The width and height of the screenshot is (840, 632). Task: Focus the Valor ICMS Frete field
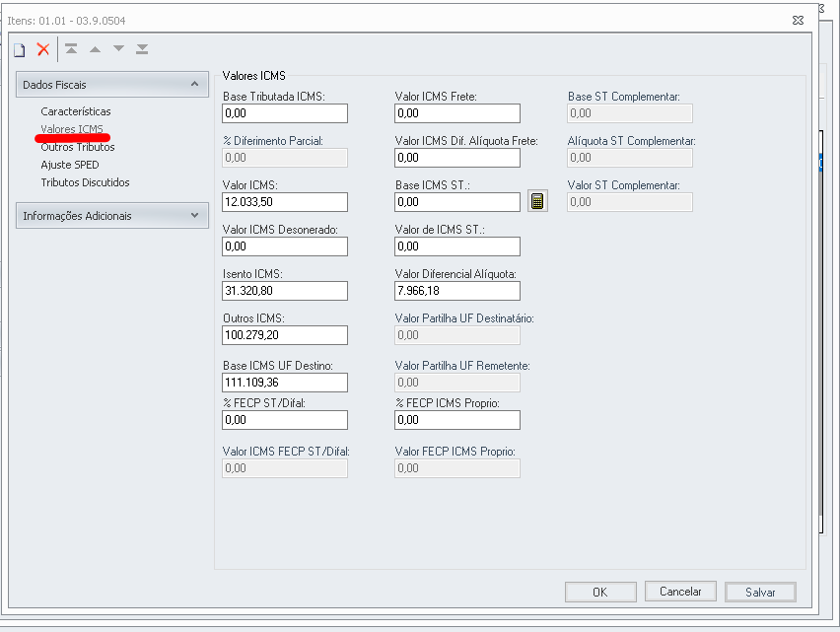[457, 113]
